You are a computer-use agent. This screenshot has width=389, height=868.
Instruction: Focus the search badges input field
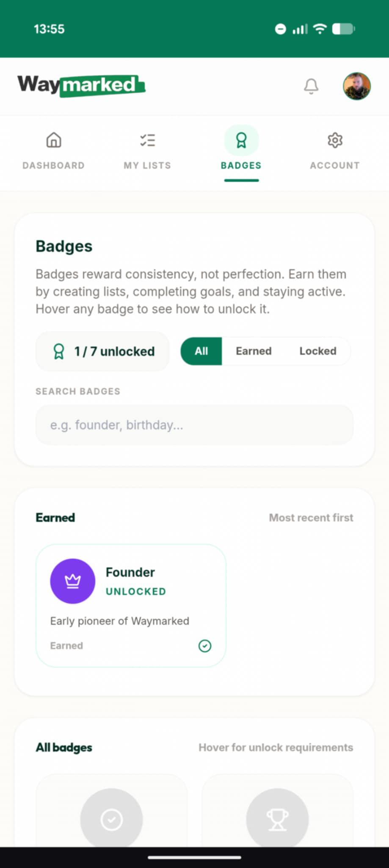click(194, 424)
